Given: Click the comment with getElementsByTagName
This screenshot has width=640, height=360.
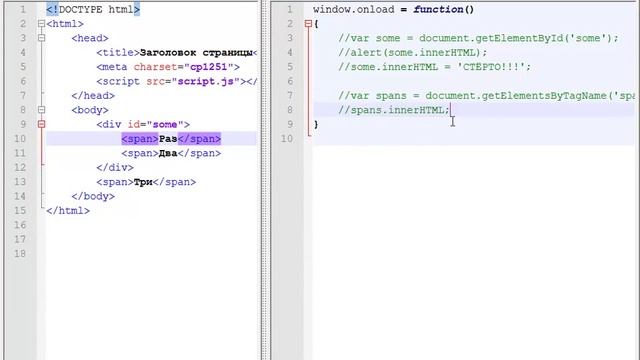Looking at the screenshot, I should coord(487,96).
